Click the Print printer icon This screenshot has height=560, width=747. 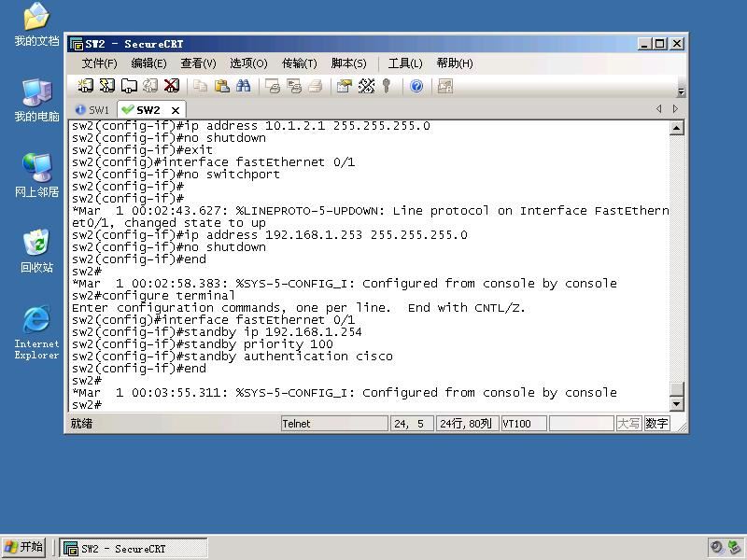[x=315, y=86]
